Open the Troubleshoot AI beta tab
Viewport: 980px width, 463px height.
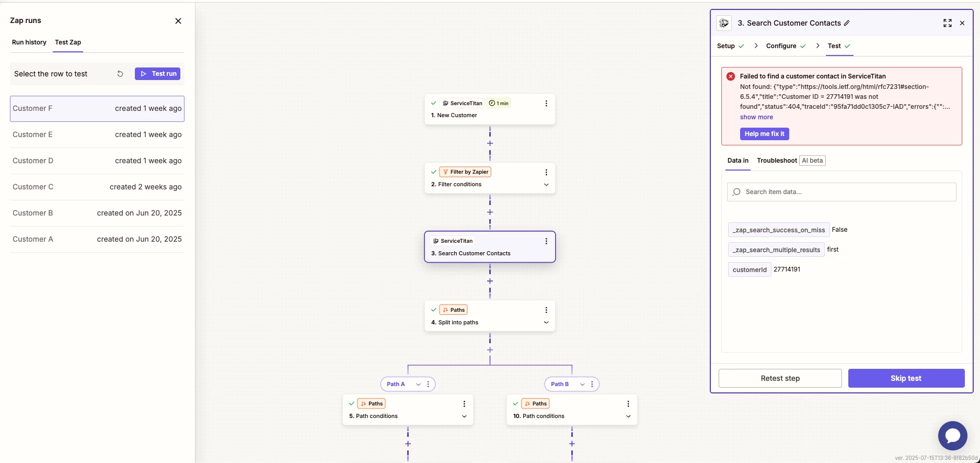(x=791, y=161)
